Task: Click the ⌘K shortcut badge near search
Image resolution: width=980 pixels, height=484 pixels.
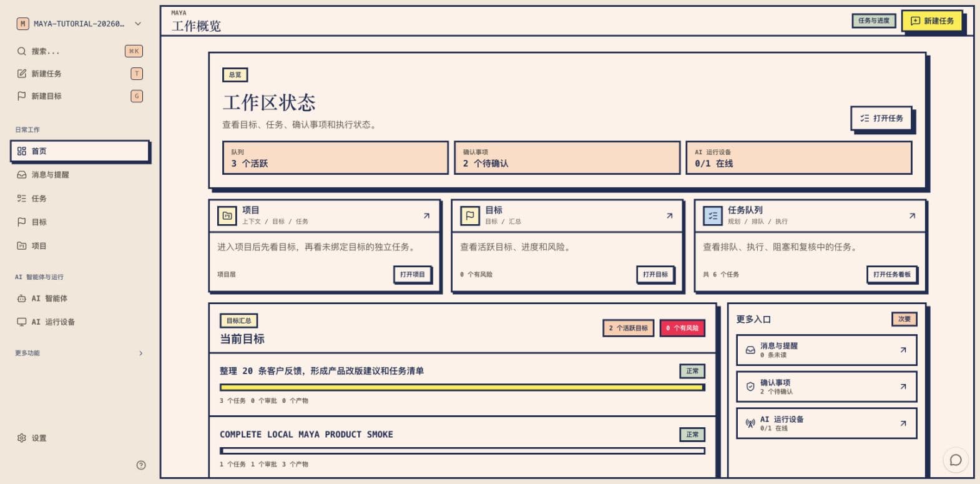Action: 134,51
